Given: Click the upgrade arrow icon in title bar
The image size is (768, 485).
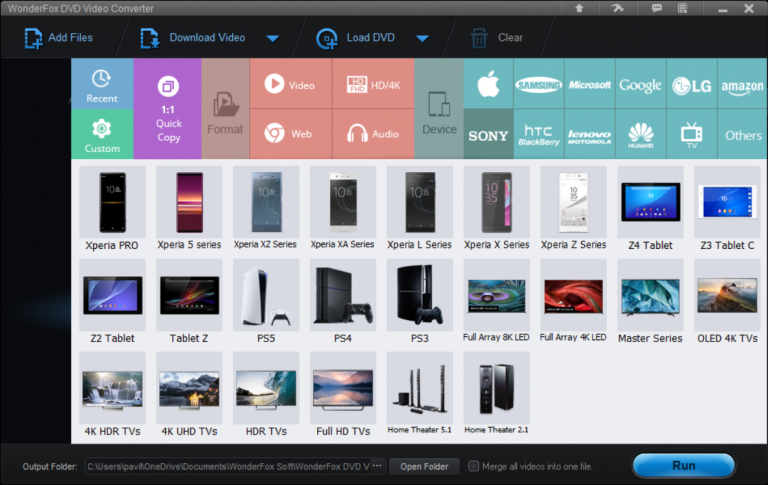Looking at the screenshot, I should 579,8.
